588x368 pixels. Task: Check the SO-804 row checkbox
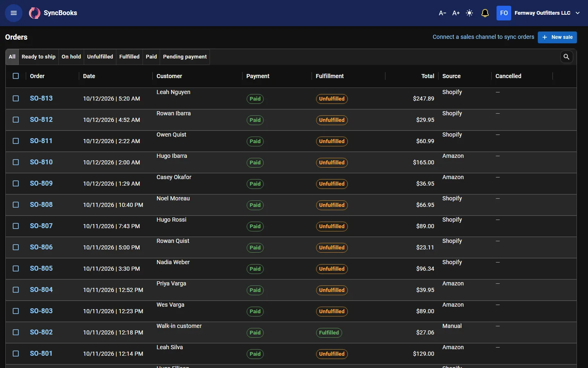tap(16, 290)
